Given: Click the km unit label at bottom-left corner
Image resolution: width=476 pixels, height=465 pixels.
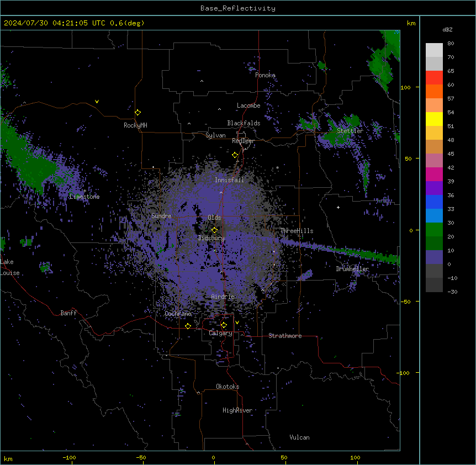Looking at the screenshot, I should 8,458.
